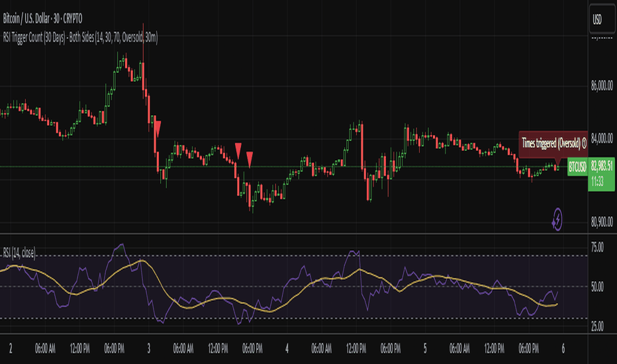617x364 pixels.
Task: Click the 86,000.00 price axis label
Action: 602,86
